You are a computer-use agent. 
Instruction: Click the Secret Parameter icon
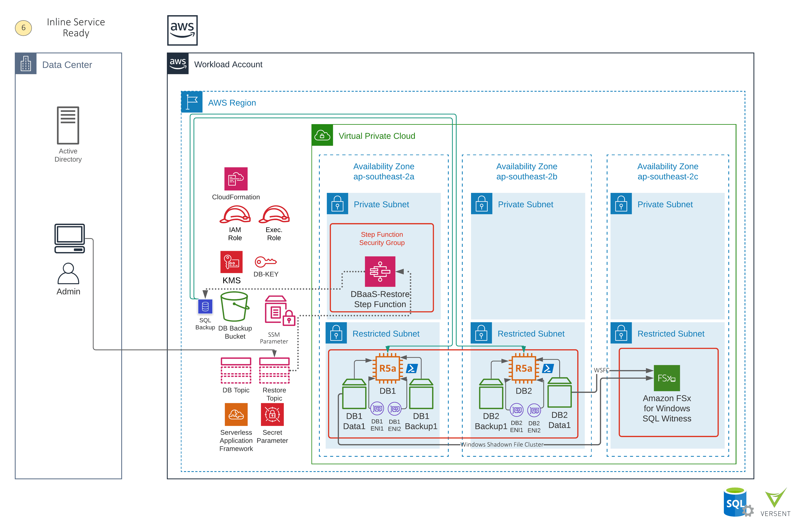272,414
